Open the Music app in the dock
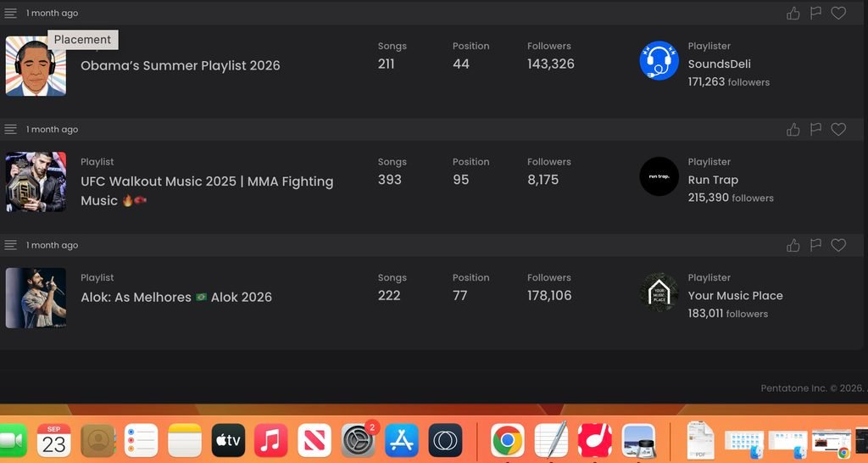Screen dimensions: 868x463 [x=270, y=441]
